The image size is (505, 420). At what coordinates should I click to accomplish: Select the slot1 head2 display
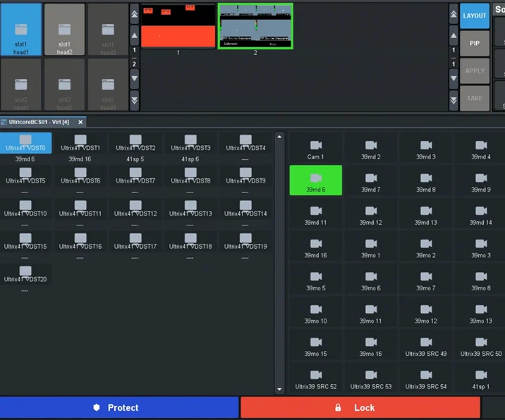[64, 30]
